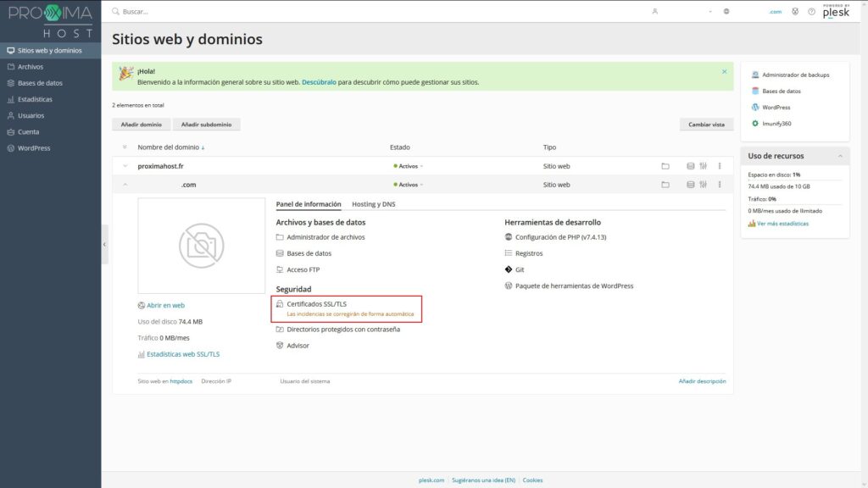
Task: Open Sugiéranos una idea (EN) footer link
Action: 483,480
